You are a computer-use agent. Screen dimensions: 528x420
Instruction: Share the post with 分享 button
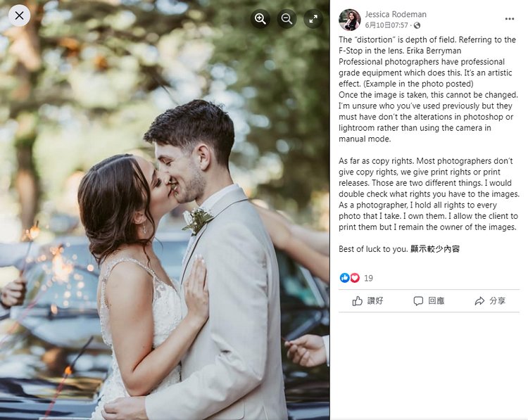(490, 301)
